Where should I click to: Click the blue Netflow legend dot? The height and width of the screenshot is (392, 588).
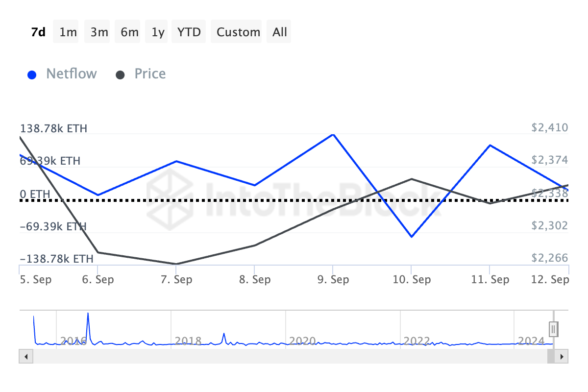pyautogui.click(x=32, y=75)
